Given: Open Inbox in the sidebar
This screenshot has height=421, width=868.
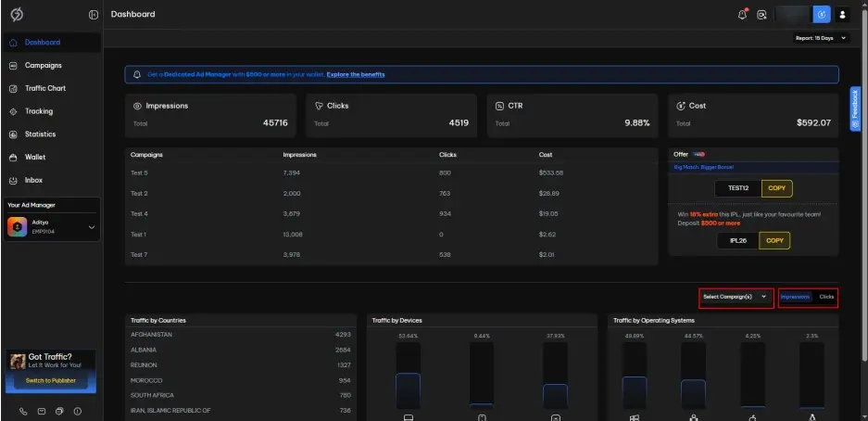Looking at the screenshot, I should tap(52, 180).
